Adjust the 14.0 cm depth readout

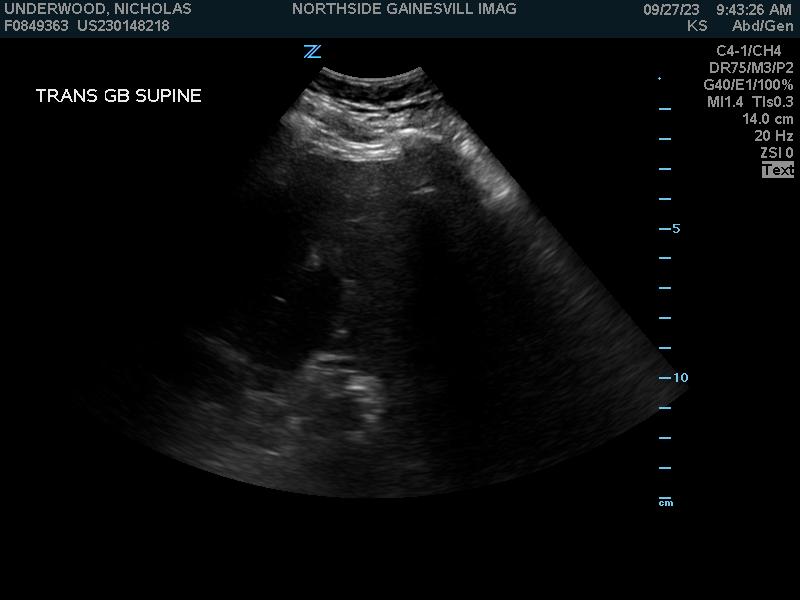pos(767,119)
